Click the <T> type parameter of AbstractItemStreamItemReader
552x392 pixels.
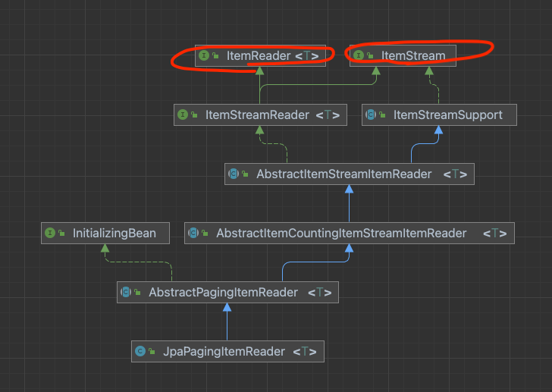coord(455,174)
